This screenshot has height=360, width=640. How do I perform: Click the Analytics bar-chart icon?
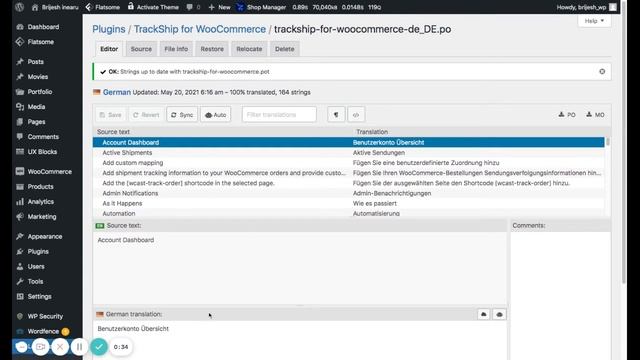click(x=20, y=202)
